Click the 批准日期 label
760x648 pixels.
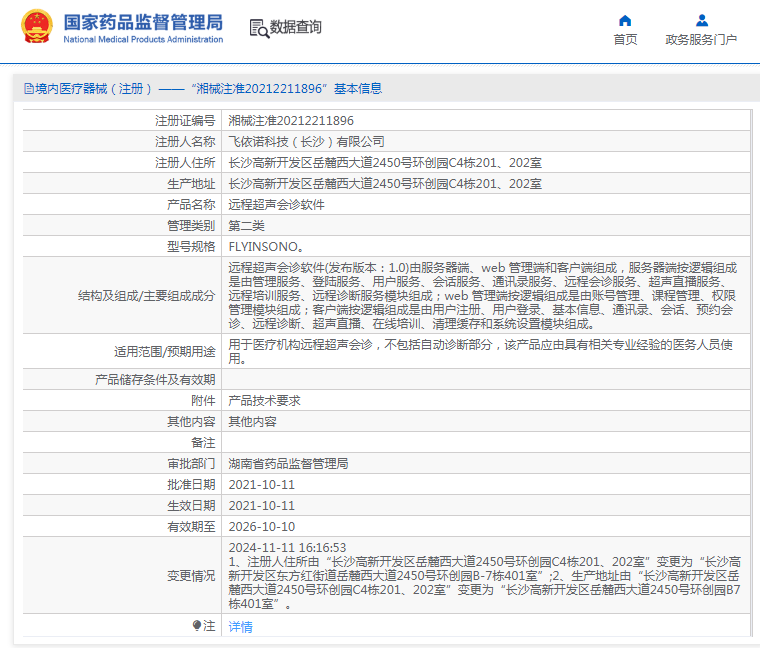pyautogui.click(x=191, y=485)
